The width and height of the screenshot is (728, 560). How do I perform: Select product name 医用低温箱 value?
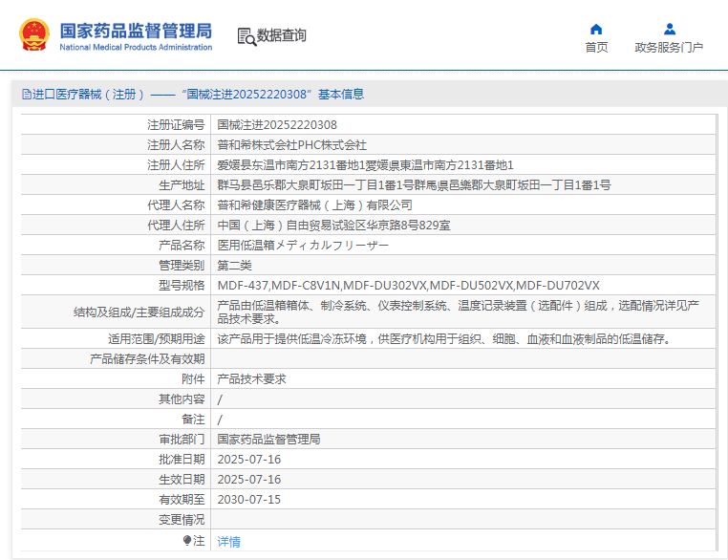tap(303, 246)
